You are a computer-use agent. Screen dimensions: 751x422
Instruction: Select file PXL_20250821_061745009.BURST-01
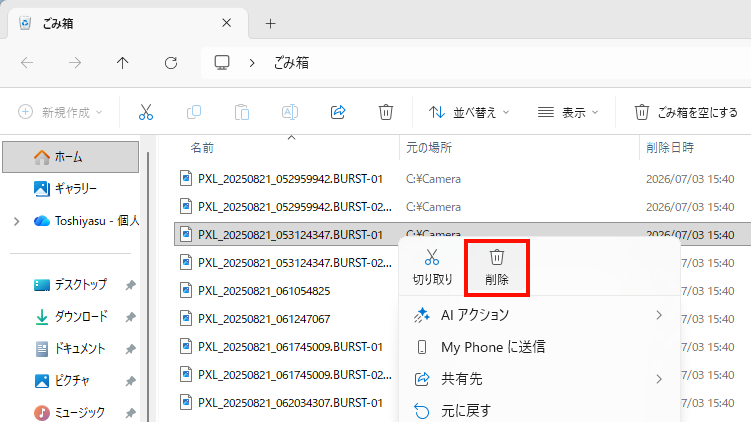click(290, 347)
